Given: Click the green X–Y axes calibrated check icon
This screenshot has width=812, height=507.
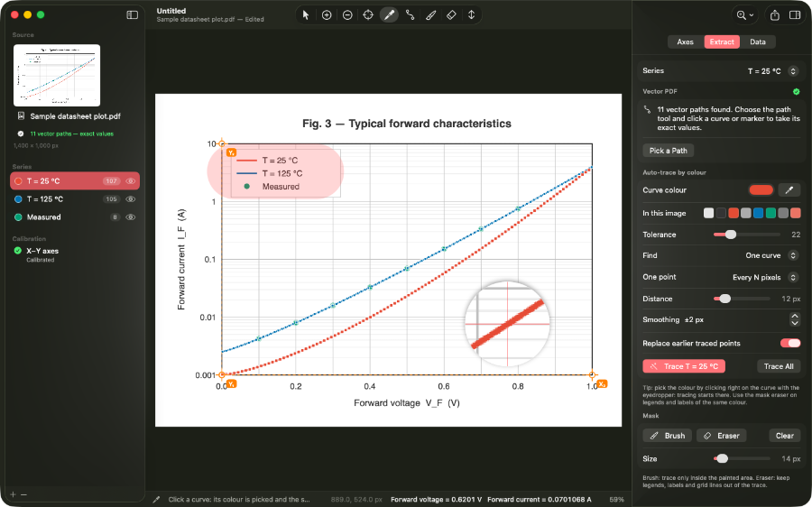Looking at the screenshot, I should tap(18, 251).
